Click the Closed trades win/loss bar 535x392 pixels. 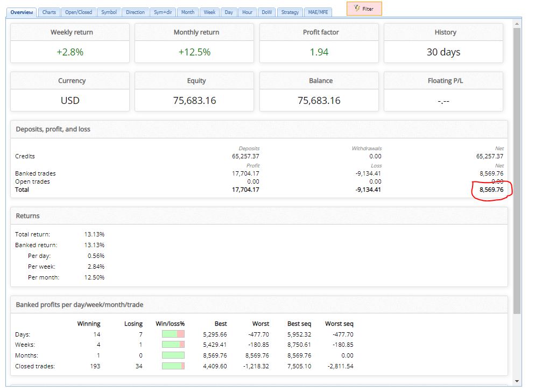click(173, 366)
